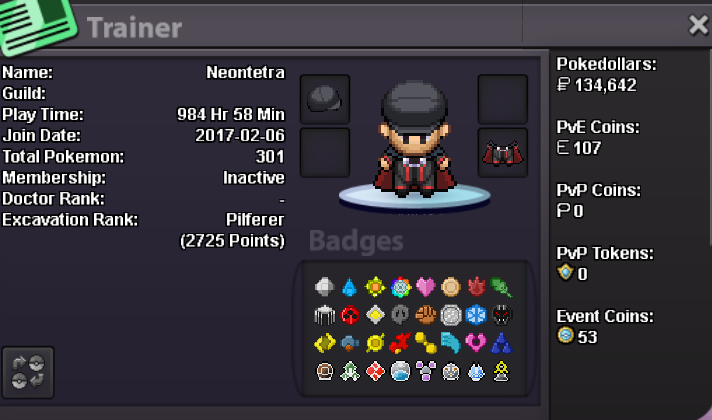Click the empty lower-left equipment slot
712x420 pixels.
325,153
